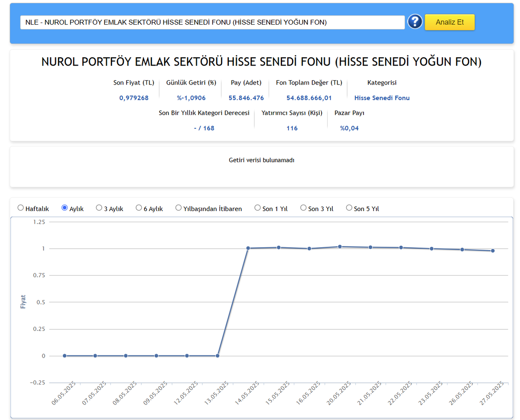520x420 pixels.
Task: Click the %-1,0906 daily return value
Action: pyautogui.click(x=191, y=98)
